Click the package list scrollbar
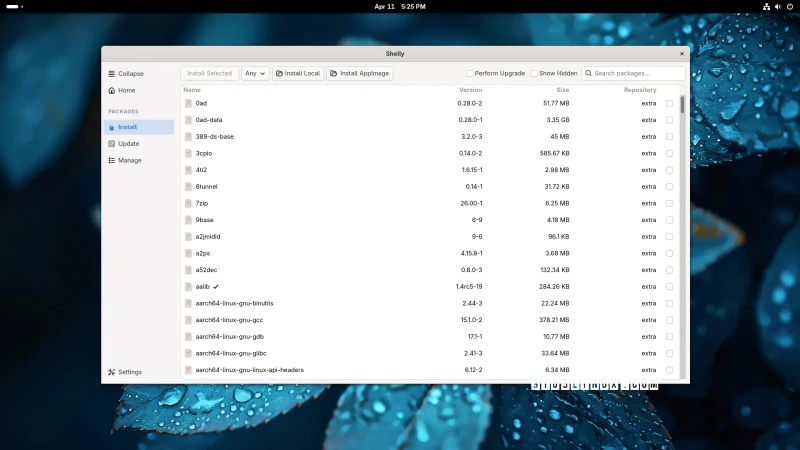This screenshot has width=800, height=450. click(682, 105)
